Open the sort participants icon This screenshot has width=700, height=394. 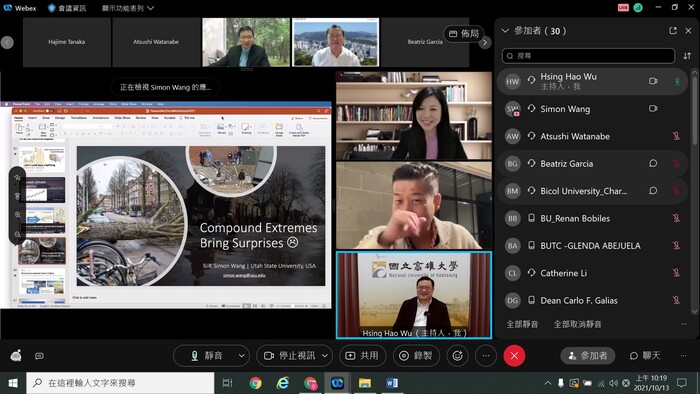coord(687,56)
